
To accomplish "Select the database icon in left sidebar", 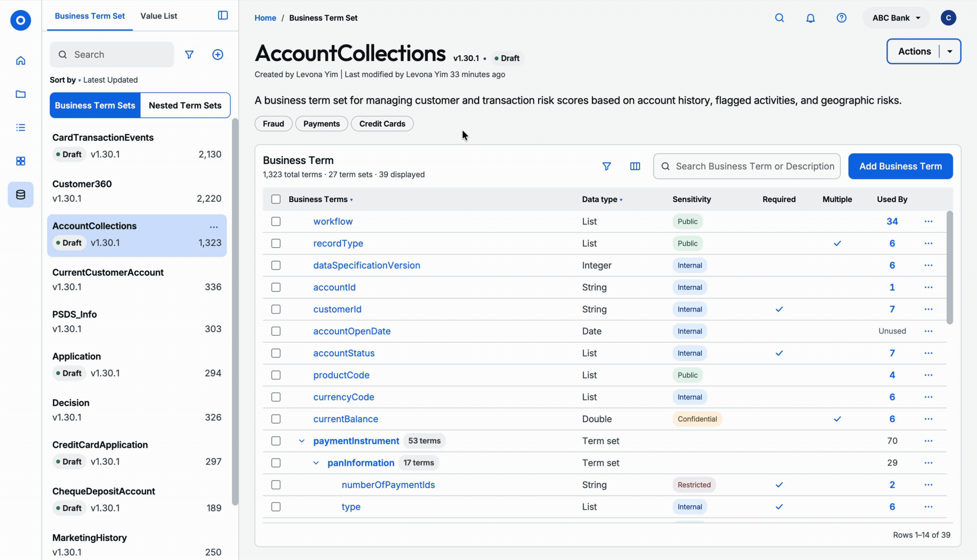I will pos(20,195).
